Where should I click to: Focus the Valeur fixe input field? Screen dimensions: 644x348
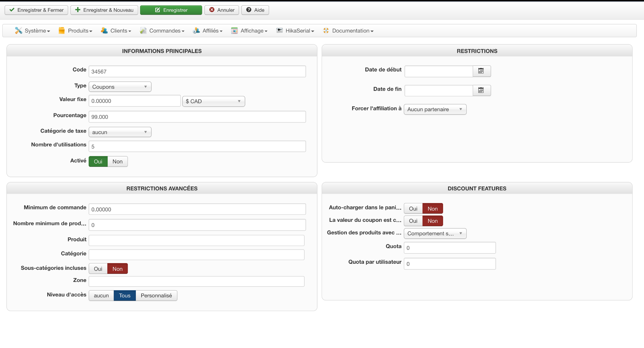coord(135,101)
